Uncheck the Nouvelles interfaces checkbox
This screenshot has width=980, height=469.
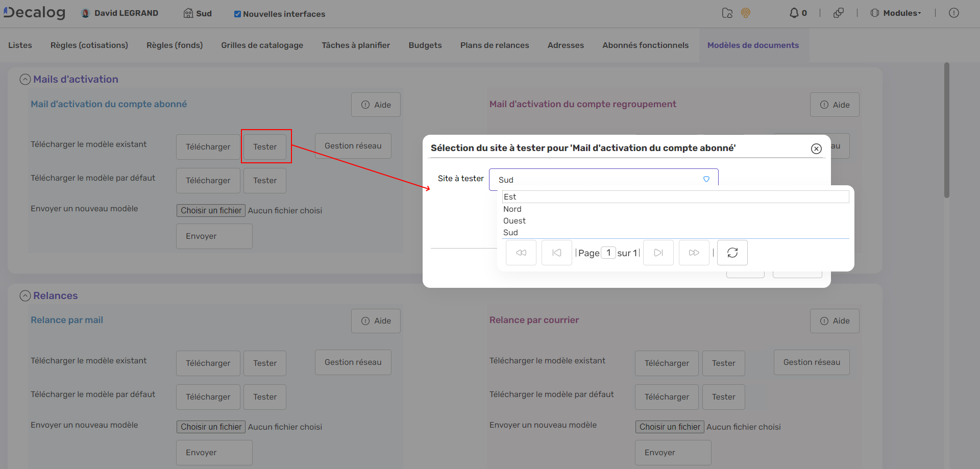tap(237, 14)
